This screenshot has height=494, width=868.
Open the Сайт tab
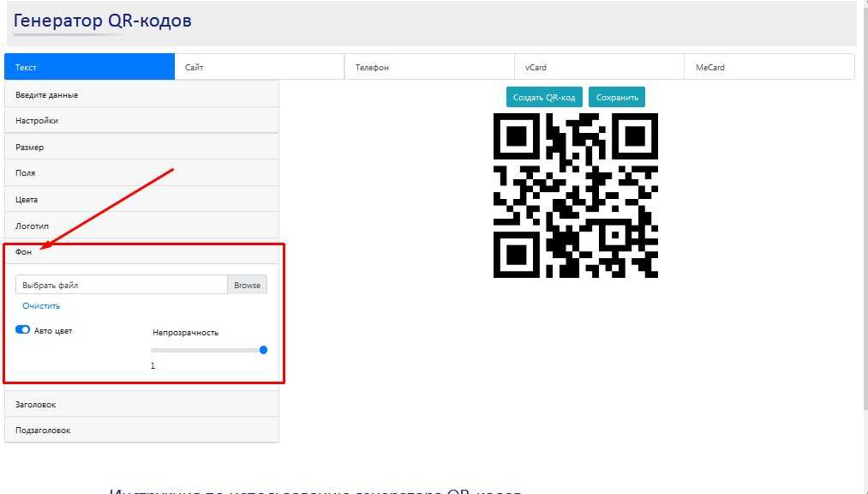tap(259, 67)
